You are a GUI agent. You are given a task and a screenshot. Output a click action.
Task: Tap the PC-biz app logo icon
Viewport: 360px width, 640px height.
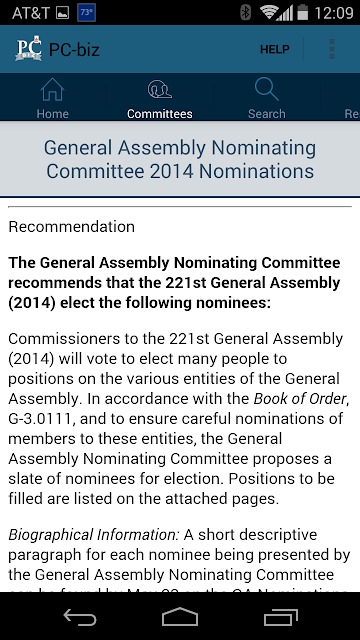[29, 49]
